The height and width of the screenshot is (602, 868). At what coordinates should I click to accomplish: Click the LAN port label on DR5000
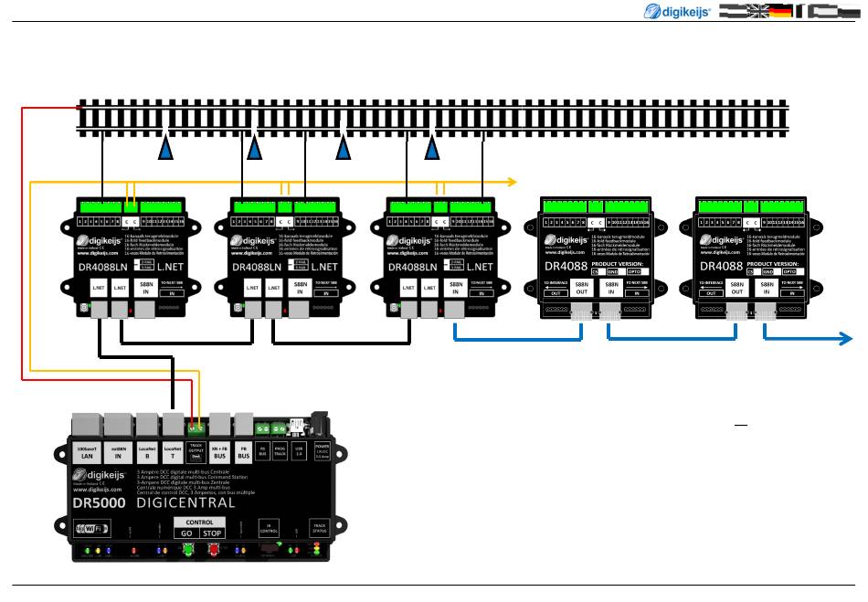click(87, 452)
